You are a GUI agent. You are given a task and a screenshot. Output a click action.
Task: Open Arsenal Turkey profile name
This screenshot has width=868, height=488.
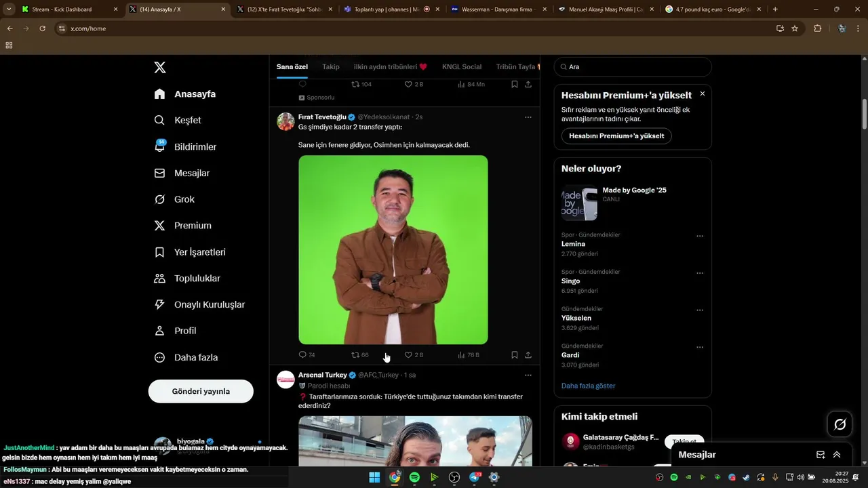click(322, 375)
